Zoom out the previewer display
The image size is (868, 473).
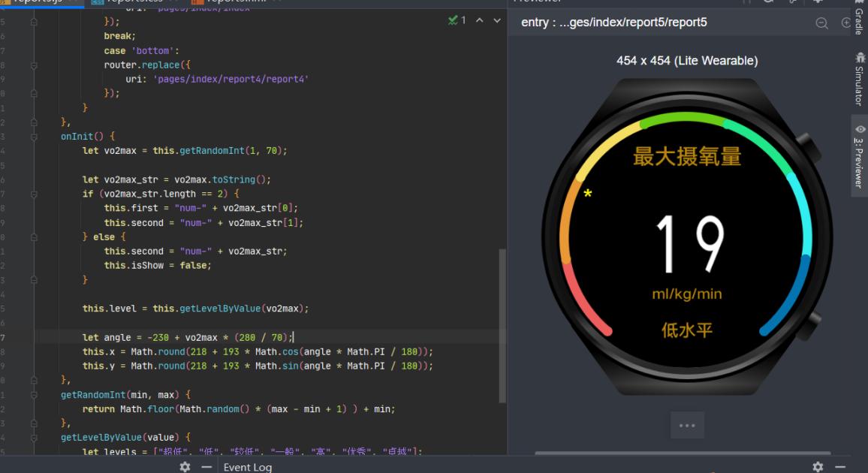click(821, 23)
